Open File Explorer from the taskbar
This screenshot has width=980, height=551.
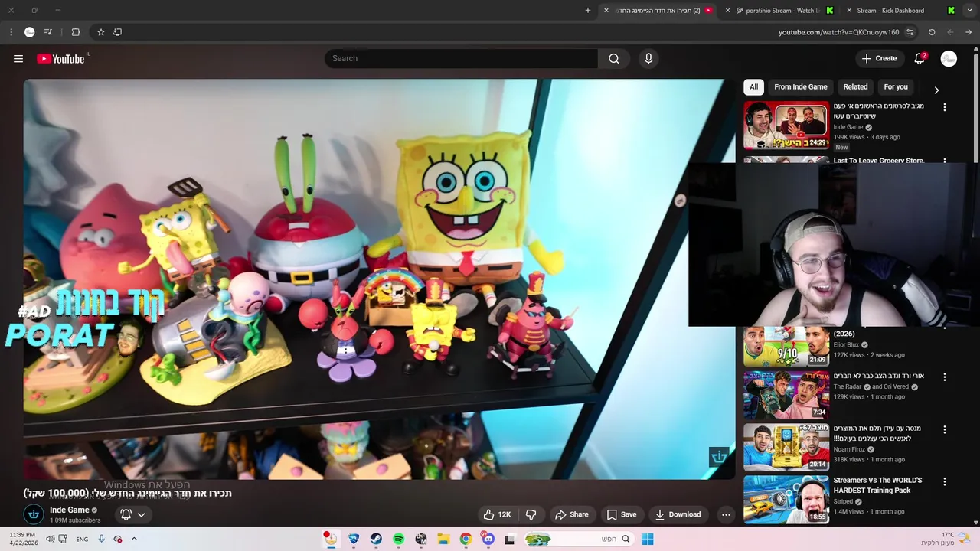tap(443, 539)
